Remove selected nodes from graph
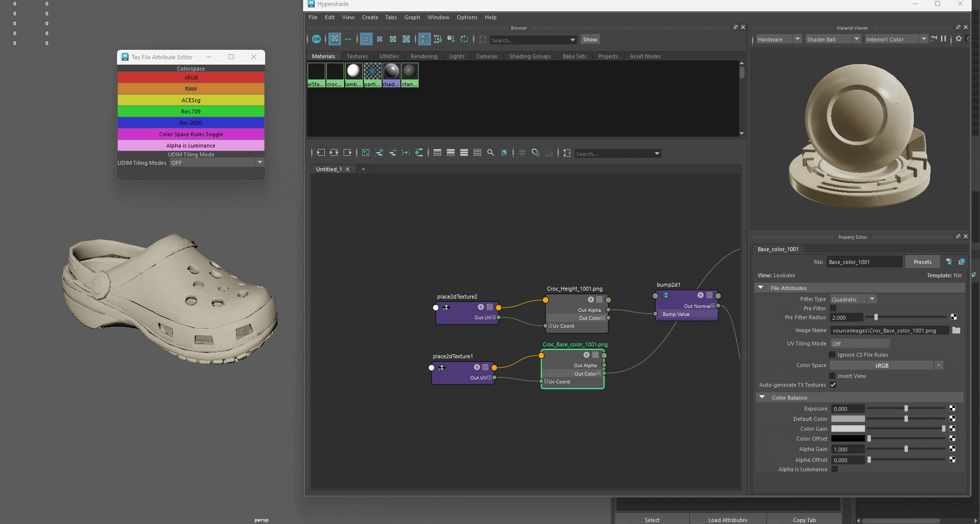Screen dimensions: 980x524 392,153
